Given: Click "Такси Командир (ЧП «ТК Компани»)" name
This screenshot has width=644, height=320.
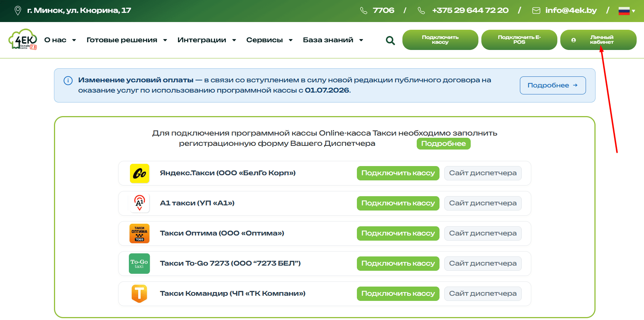Looking at the screenshot, I should pos(233,294).
